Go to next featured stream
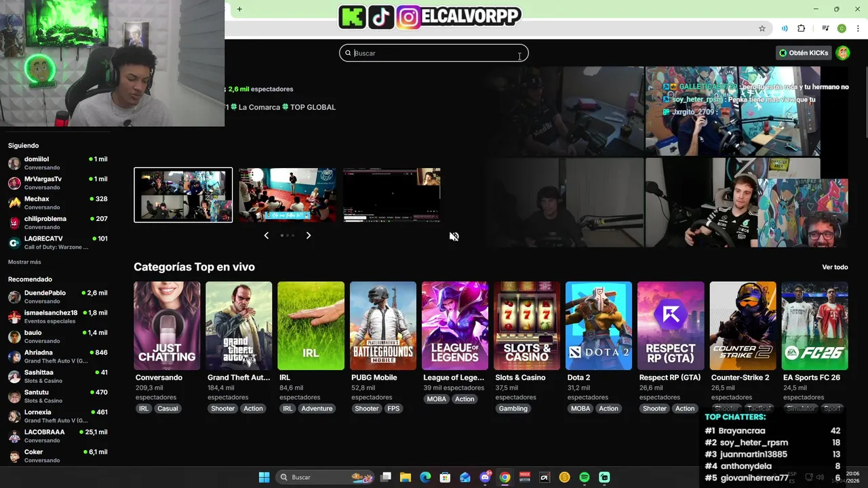 tap(309, 235)
